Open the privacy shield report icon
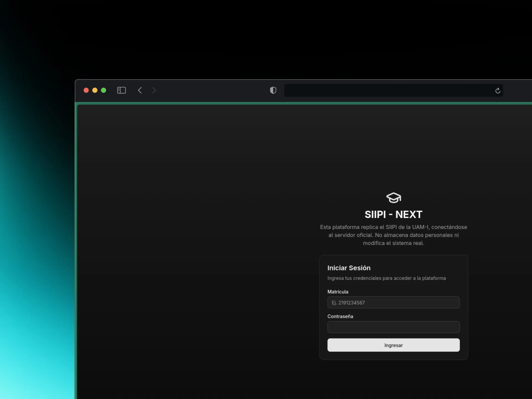 273,90
